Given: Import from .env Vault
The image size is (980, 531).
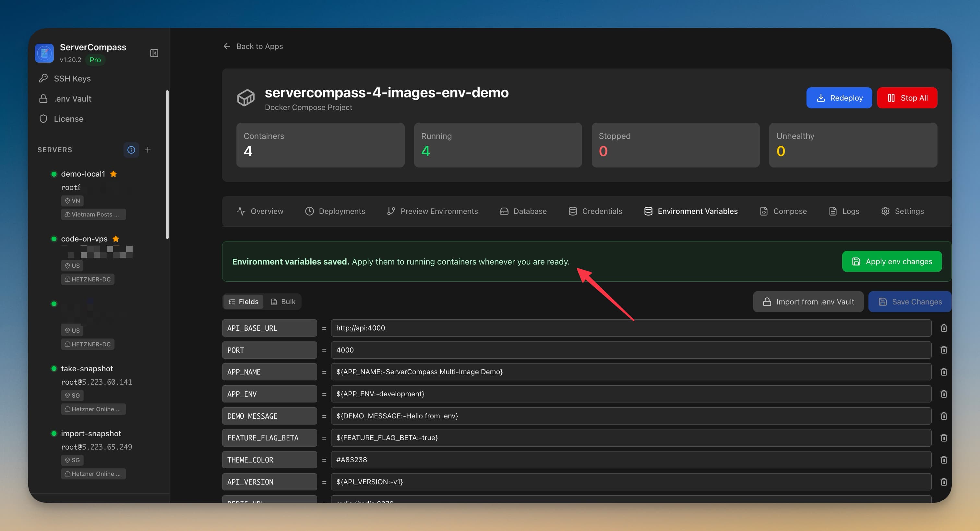Looking at the screenshot, I should [808, 302].
